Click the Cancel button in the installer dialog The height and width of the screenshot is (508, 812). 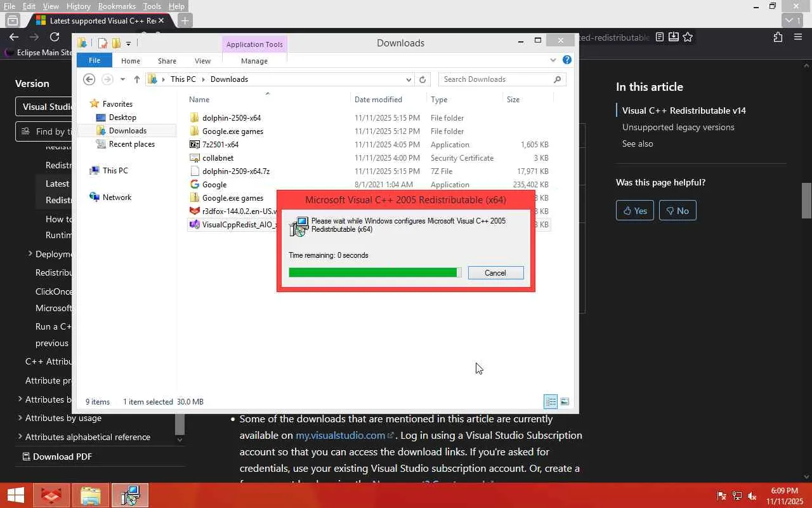(495, 273)
